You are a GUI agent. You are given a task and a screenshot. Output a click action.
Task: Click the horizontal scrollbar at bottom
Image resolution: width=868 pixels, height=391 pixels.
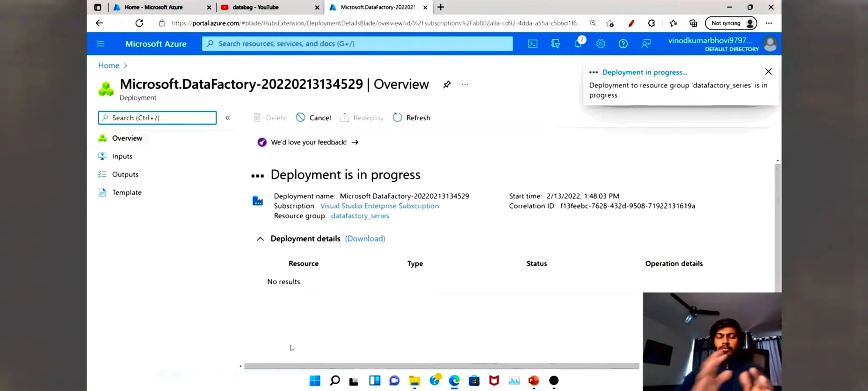coord(441,366)
